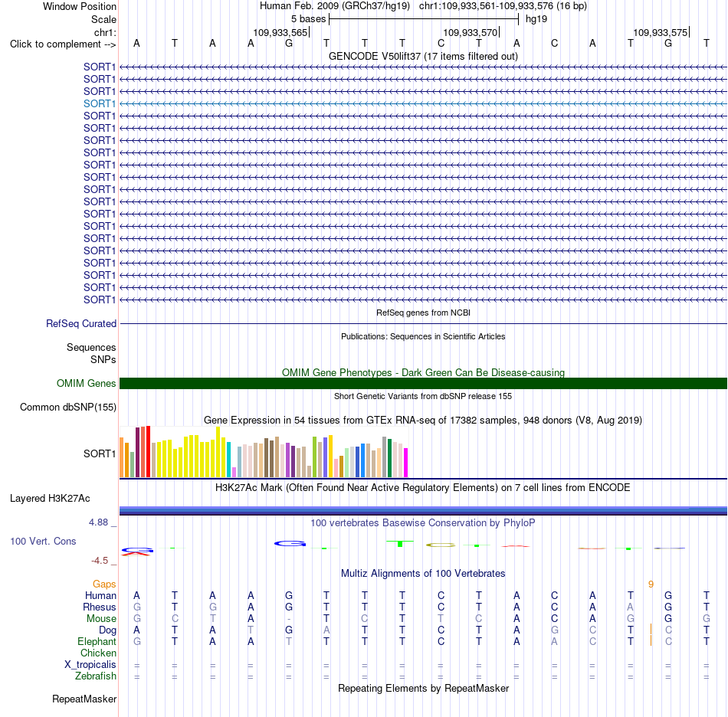Viewport: 728px width, 717px height.
Task: Click the dark green bar in GTEx expression chart
Action: pyautogui.click(x=390, y=459)
